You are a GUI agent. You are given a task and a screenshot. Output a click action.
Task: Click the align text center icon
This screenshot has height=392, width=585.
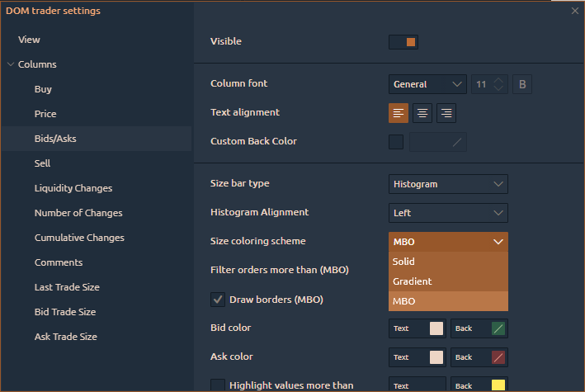click(422, 113)
